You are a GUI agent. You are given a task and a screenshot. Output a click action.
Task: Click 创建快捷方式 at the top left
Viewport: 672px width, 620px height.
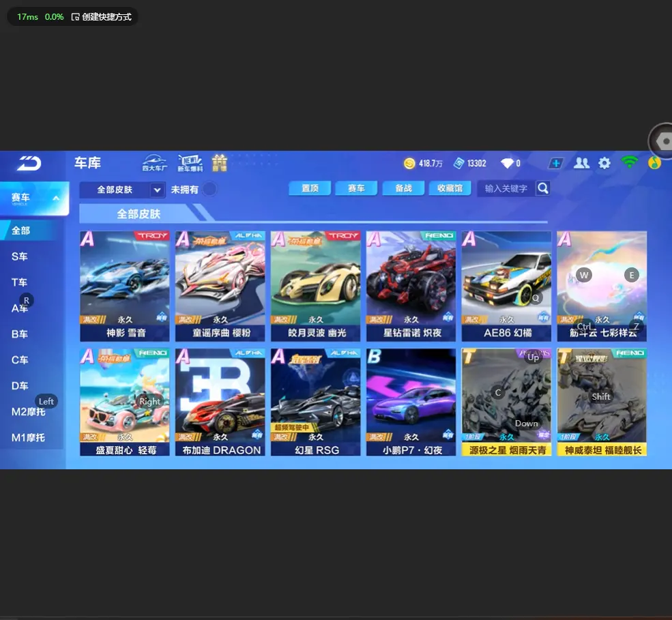click(x=102, y=16)
